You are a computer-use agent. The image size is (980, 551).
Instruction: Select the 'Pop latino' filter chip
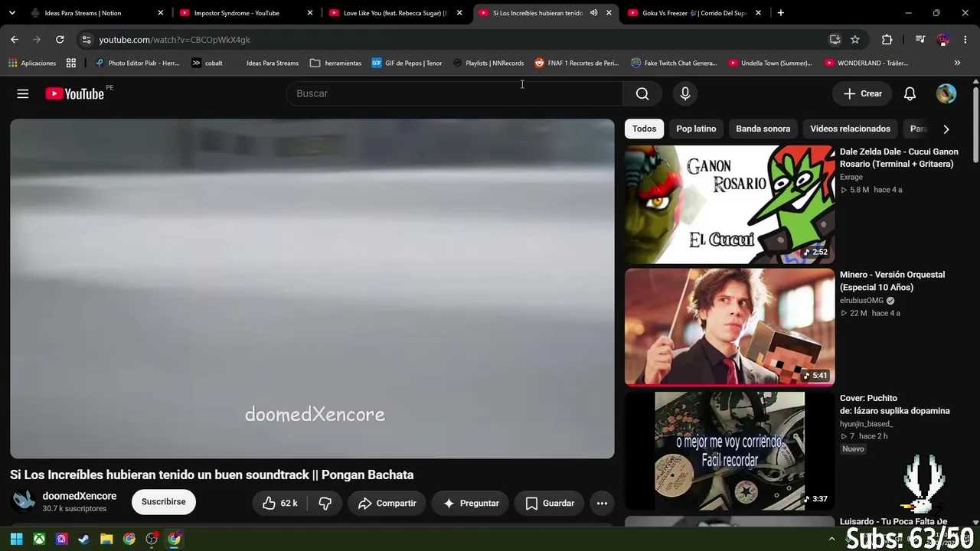[x=696, y=129]
